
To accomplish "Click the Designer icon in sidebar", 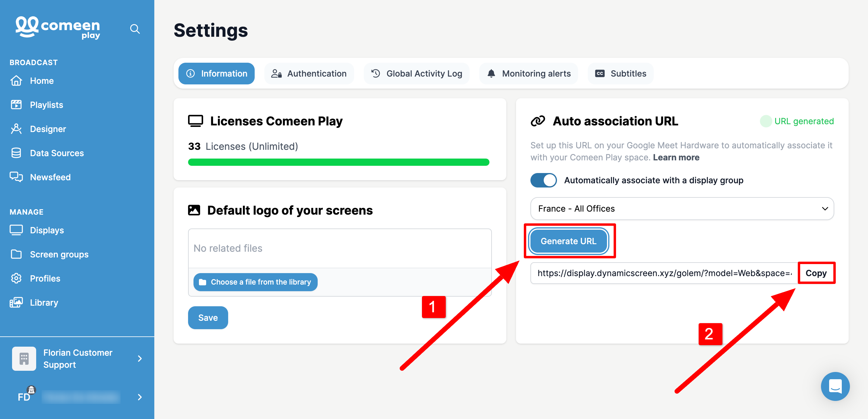I will click(x=16, y=129).
